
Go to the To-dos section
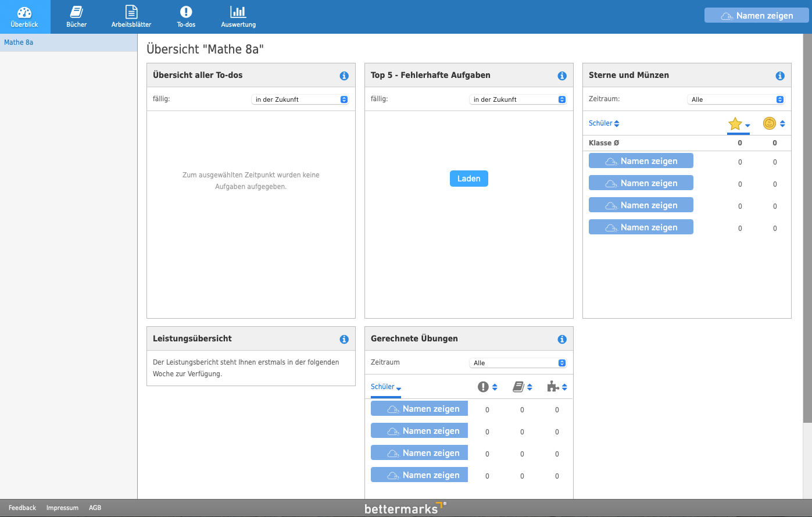[186, 17]
